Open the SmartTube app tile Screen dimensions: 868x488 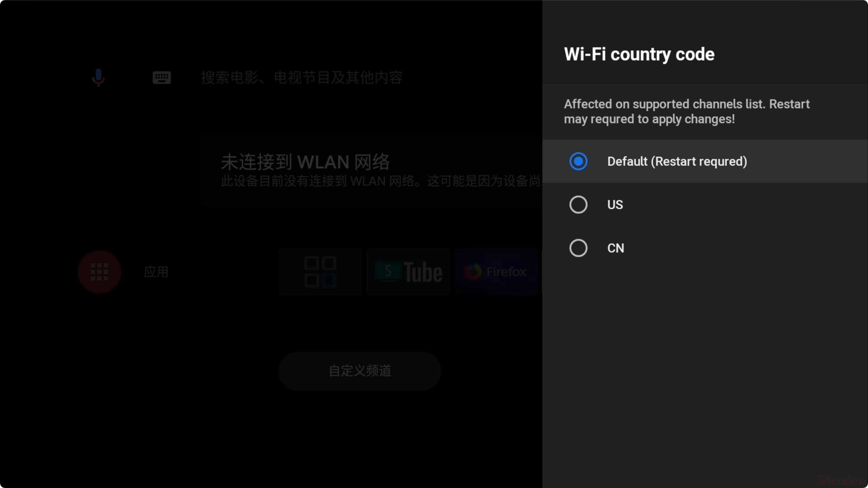tap(408, 272)
